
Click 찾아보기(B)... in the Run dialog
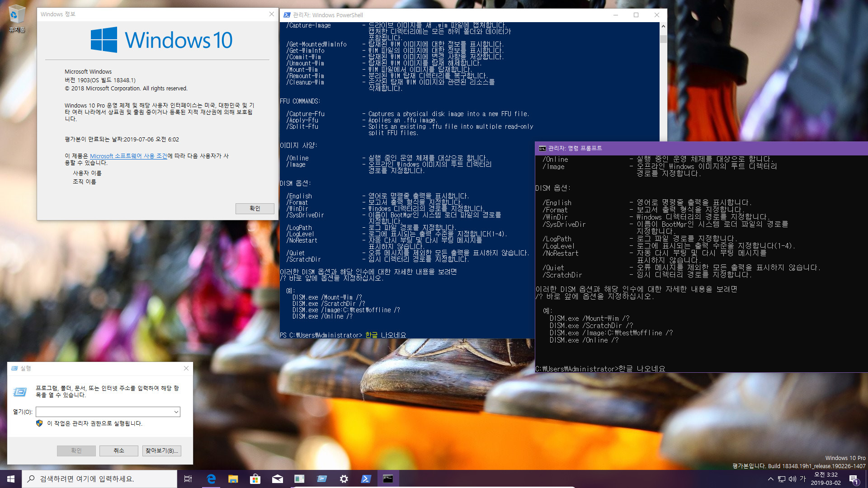tap(162, 450)
